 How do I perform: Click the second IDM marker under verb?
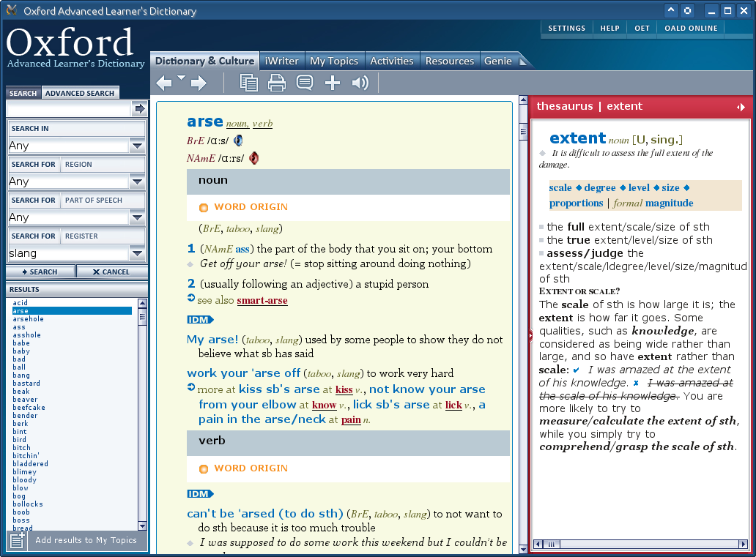click(x=200, y=494)
